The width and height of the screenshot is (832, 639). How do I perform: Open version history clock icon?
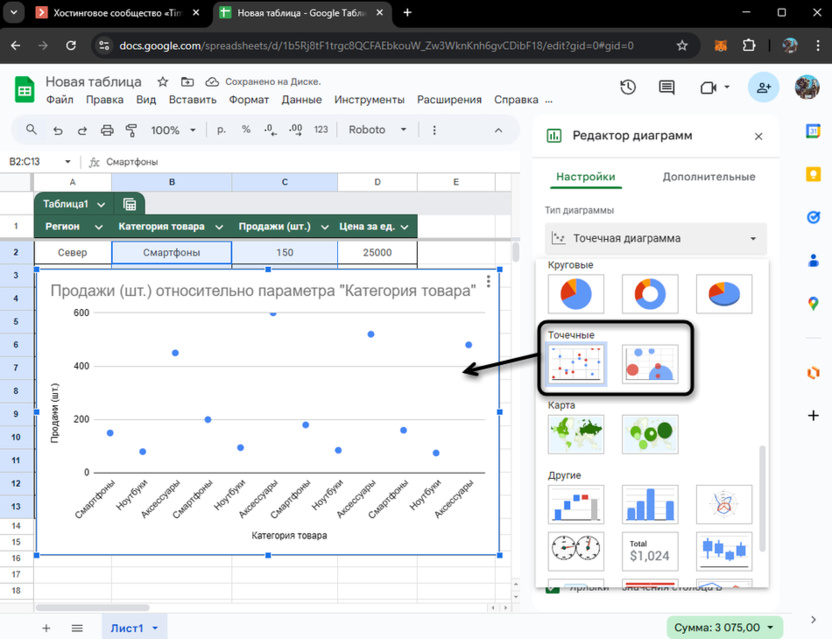[x=628, y=88]
